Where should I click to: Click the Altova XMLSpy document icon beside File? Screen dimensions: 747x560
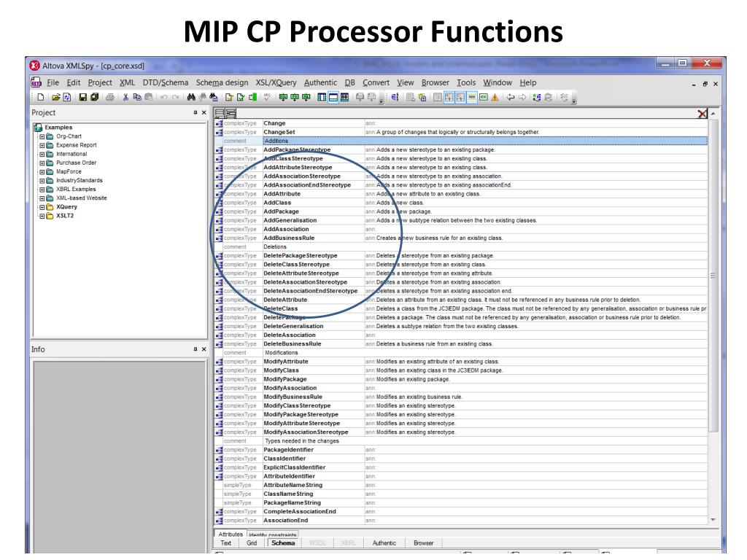tap(36, 82)
